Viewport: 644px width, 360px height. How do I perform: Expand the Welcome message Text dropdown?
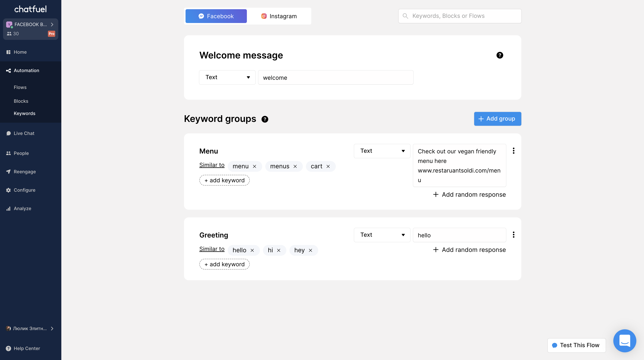click(227, 77)
